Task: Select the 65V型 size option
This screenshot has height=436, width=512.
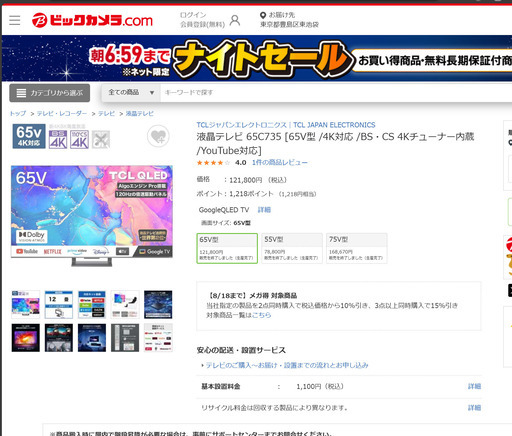Action: tap(227, 248)
